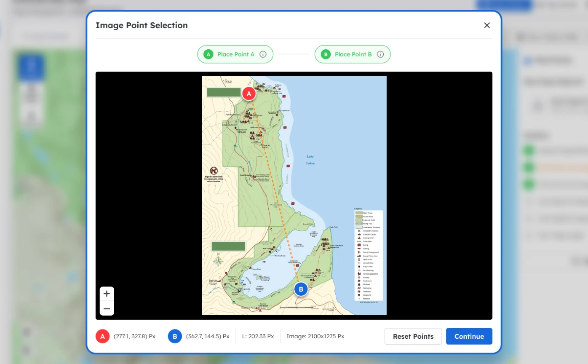The image size is (588, 364).
Task: Click red marker A on the map
Action: tap(249, 94)
